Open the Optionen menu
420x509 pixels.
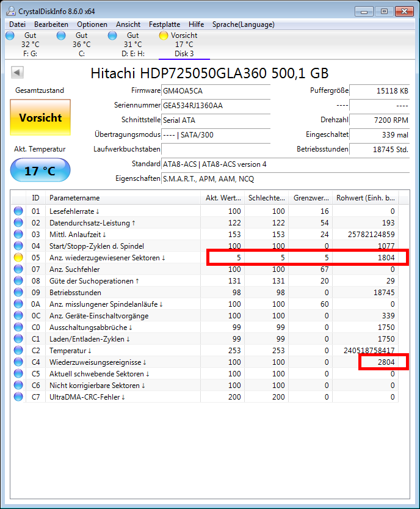coord(92,24)
